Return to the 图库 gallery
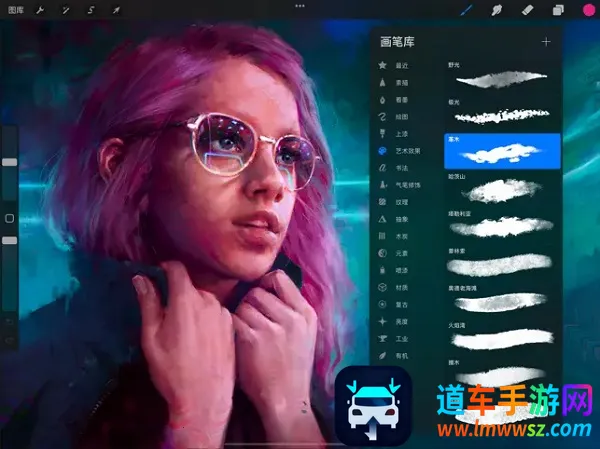 (x=16, y=10)
